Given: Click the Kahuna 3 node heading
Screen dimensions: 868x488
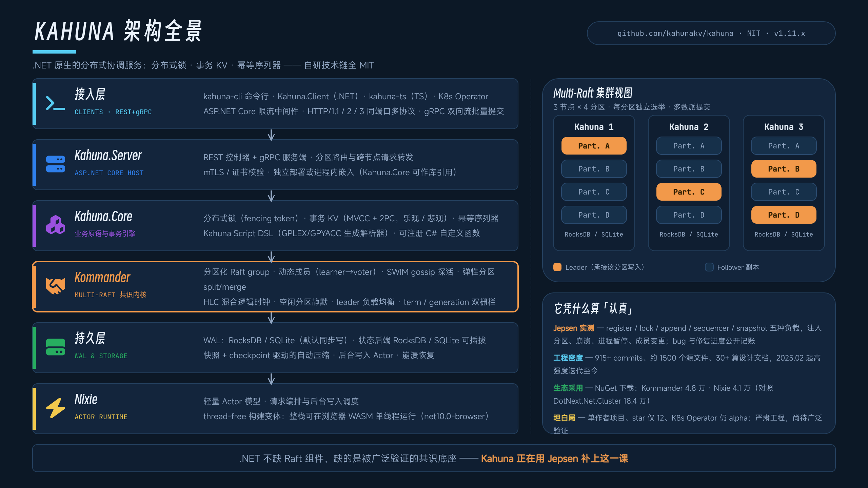Looking at the screenshot, I should tap(784, 127).
